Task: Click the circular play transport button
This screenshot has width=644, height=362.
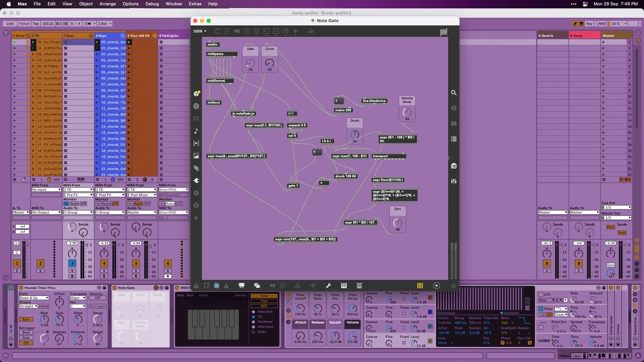Action: [x=436, y=286]
